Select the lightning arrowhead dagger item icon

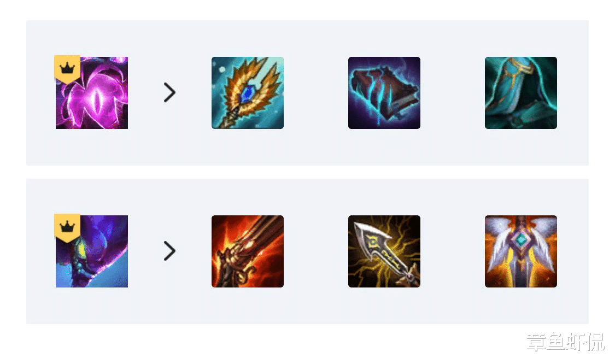pos(384,251)
